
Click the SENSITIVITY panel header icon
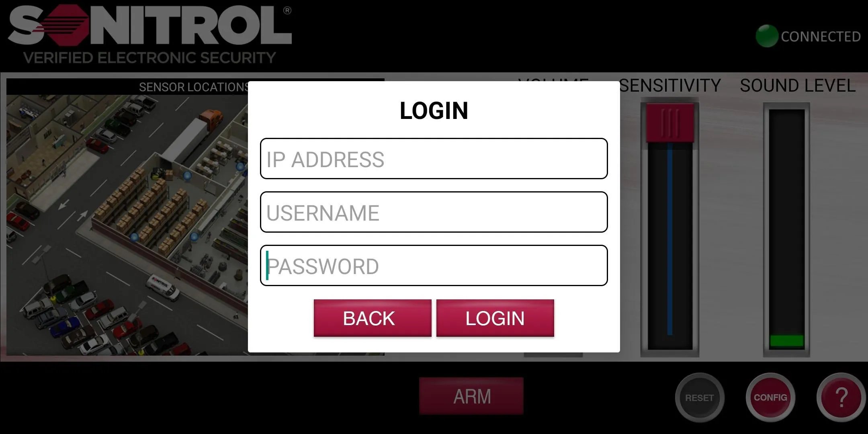pyautogui.click(x=668, y=86)
